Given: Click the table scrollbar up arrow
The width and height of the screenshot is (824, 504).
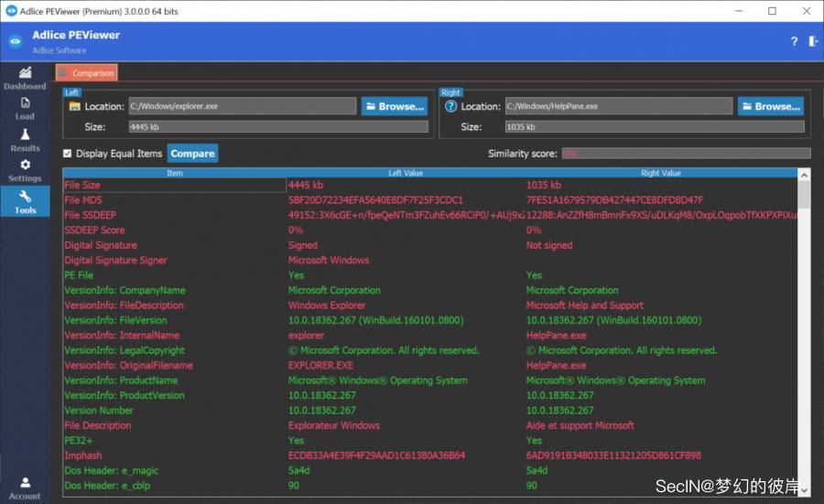Looking at the screenshot, I should pos(804,175).
